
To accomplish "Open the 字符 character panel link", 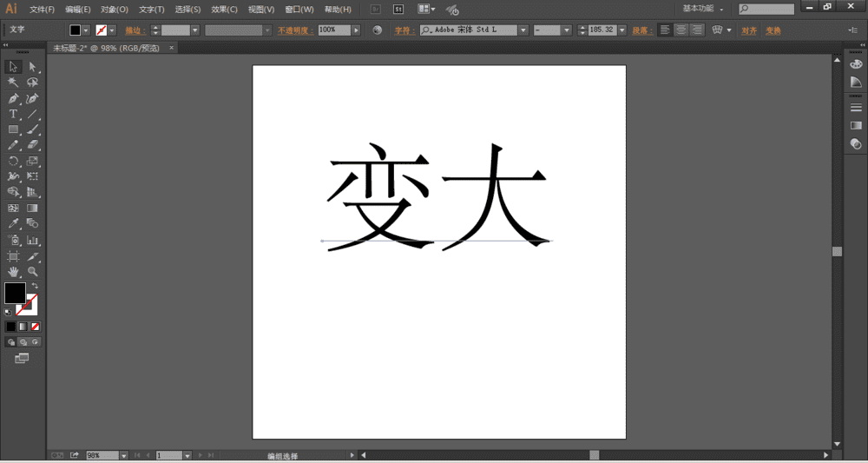I will pyautogui.click(x=404, y=30).
